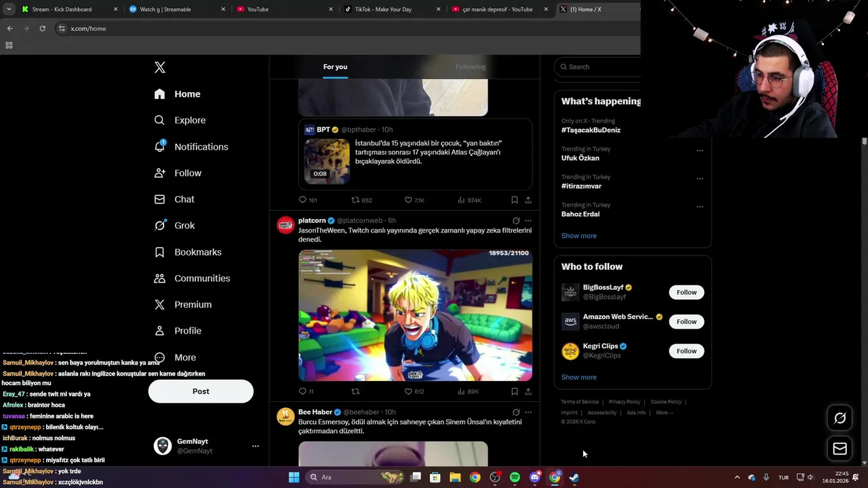Open the #TaşacakBuDeniz trend
This screenshot has height=488, width=868.
[x=591, y=130]
